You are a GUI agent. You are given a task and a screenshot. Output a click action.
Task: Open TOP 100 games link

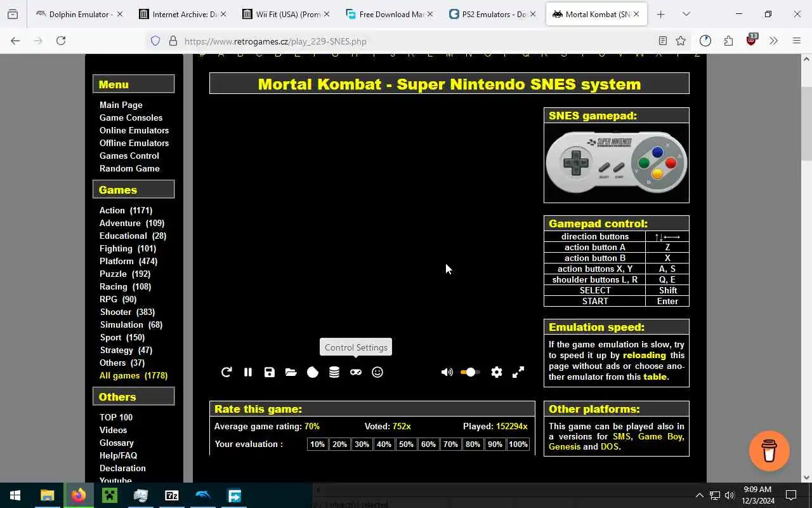tap(116, 417)
